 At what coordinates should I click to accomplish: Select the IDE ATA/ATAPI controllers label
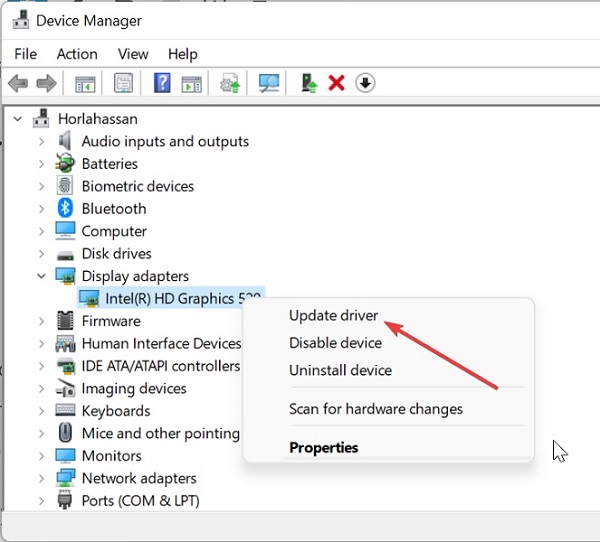[x=161, y=366]
